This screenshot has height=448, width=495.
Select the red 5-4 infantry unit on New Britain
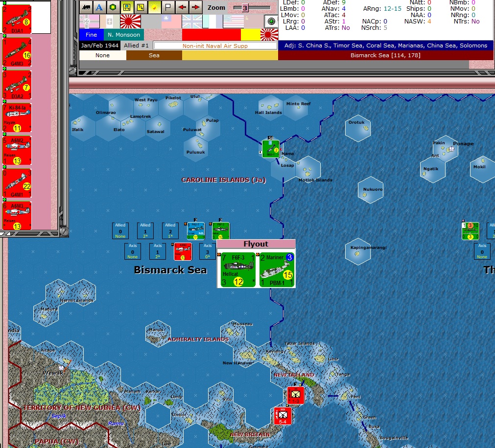(x=283, y=416)
